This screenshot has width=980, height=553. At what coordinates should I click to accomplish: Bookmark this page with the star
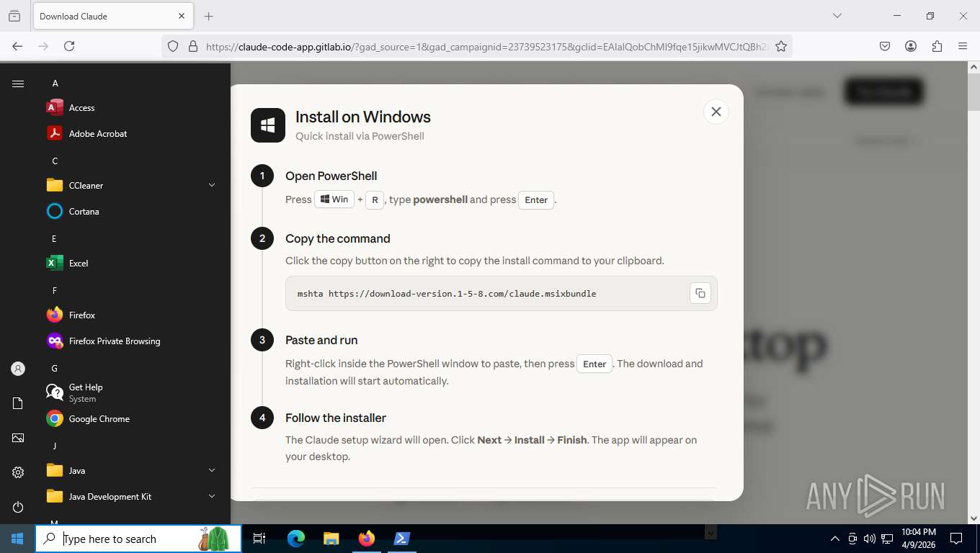click(781, 46)
